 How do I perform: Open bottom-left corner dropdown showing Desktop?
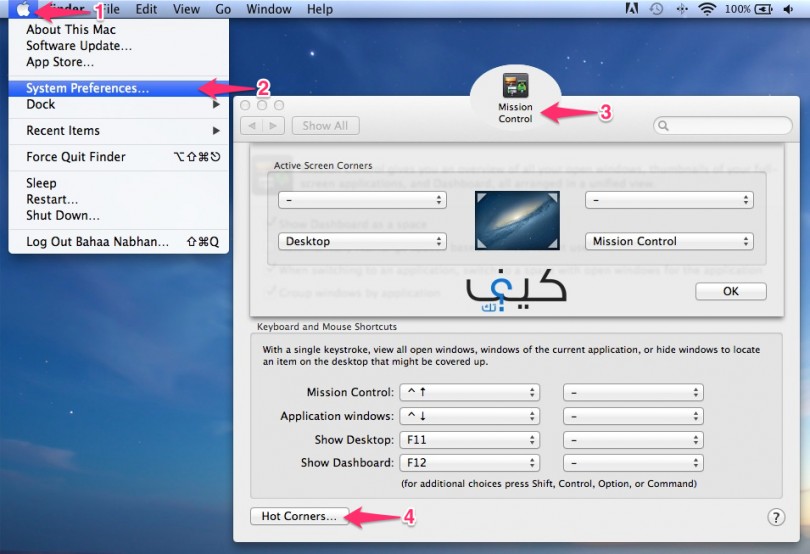[x=362, y=241]
